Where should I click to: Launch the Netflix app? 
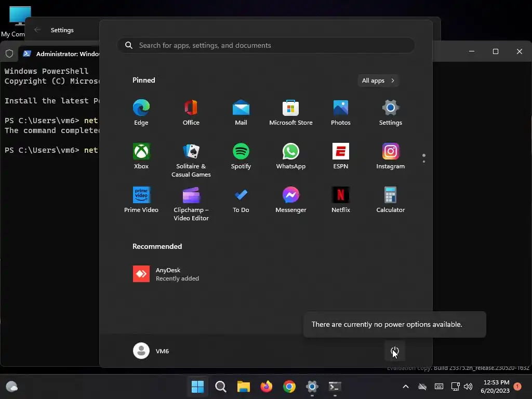[x=341, y=200]
